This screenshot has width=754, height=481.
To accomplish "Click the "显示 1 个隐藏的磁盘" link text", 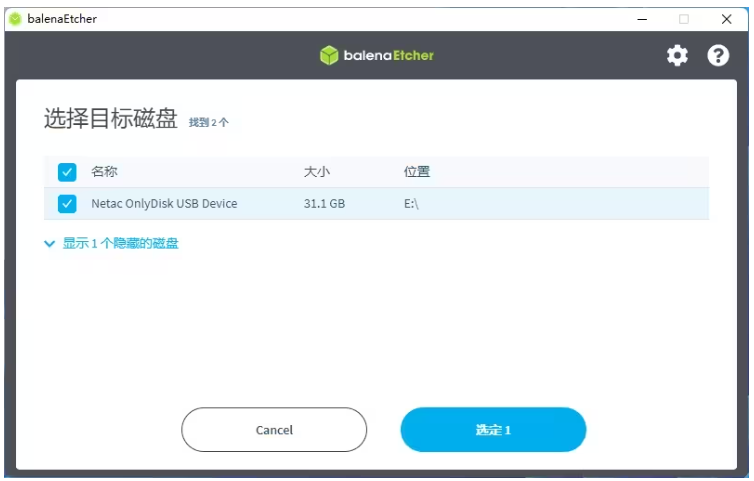I will point(120,243).
